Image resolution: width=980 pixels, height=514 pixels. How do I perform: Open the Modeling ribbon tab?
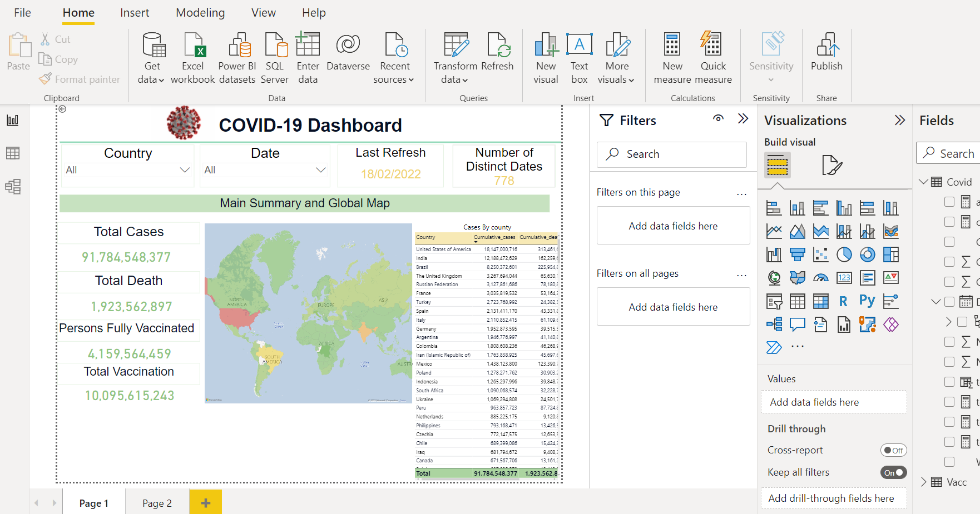click(x=200, y=13)
